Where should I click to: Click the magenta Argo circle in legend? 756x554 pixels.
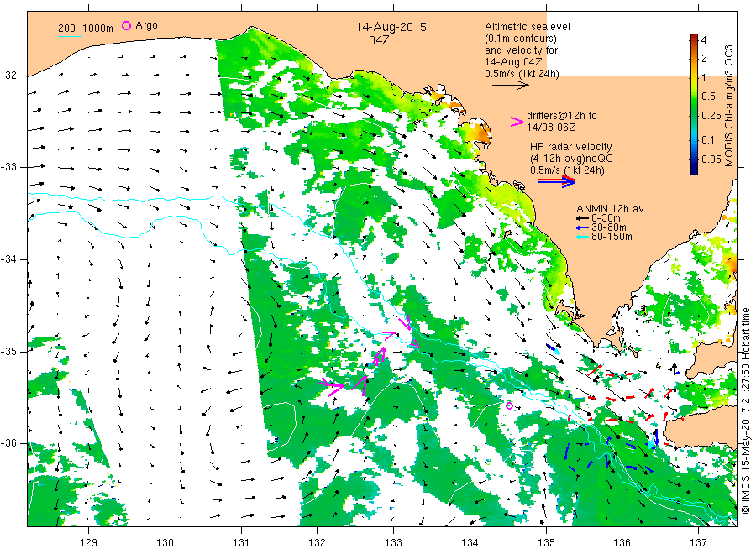point(126,25)
